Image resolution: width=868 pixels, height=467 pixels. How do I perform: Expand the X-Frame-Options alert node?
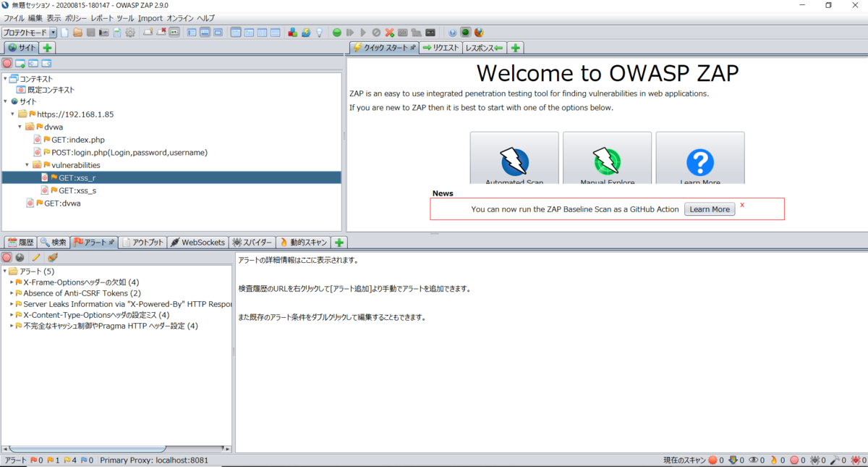[x=12, y=282]
